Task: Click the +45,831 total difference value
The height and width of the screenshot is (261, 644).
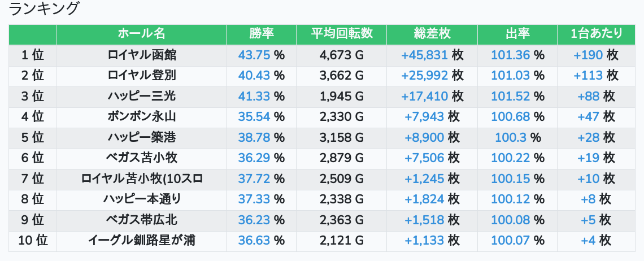Action: tap(424, 55)
